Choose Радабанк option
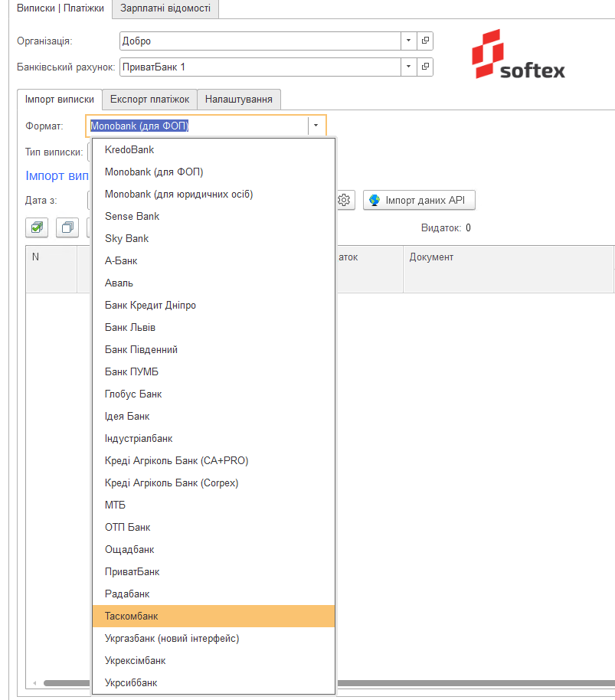The image size is (615, 700). (x=214, y=594)
